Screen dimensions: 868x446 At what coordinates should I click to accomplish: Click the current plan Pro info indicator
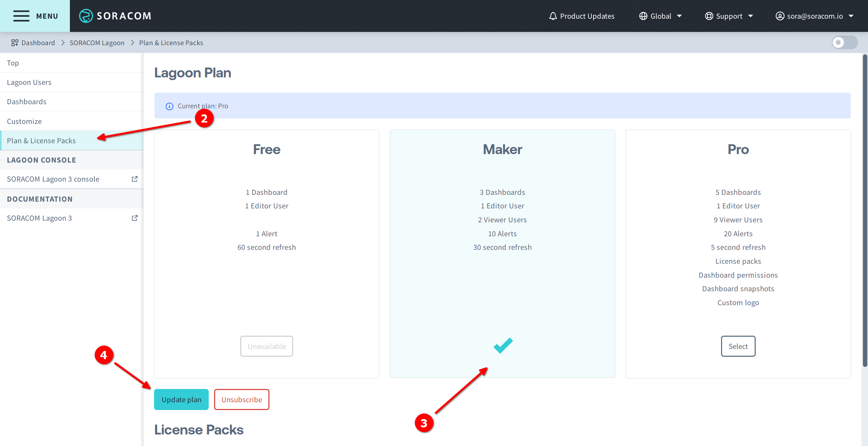coord(169,106)
